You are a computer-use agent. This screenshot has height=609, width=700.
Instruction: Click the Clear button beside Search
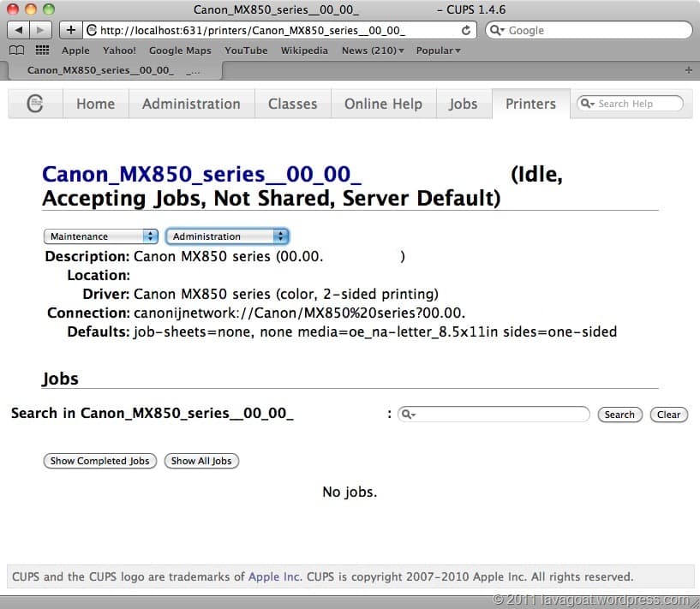tap(668, 415)
